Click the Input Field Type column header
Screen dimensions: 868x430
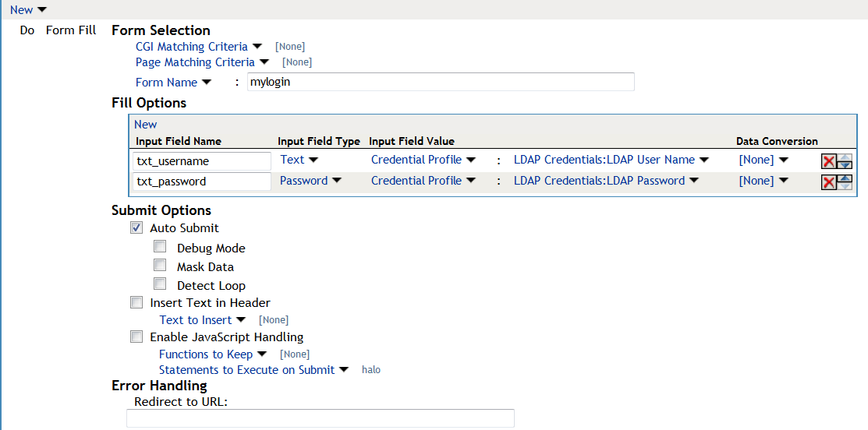[319, 141]
